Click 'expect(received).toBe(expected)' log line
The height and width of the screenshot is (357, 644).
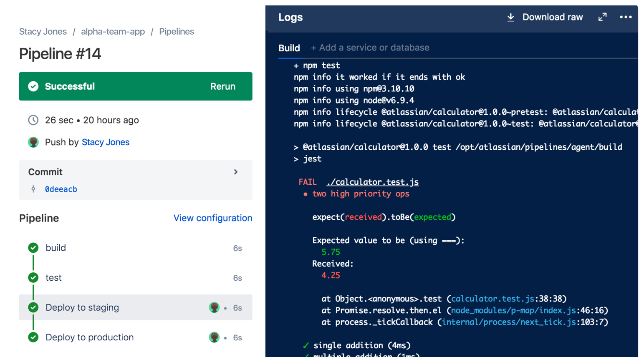coord(384,217)
